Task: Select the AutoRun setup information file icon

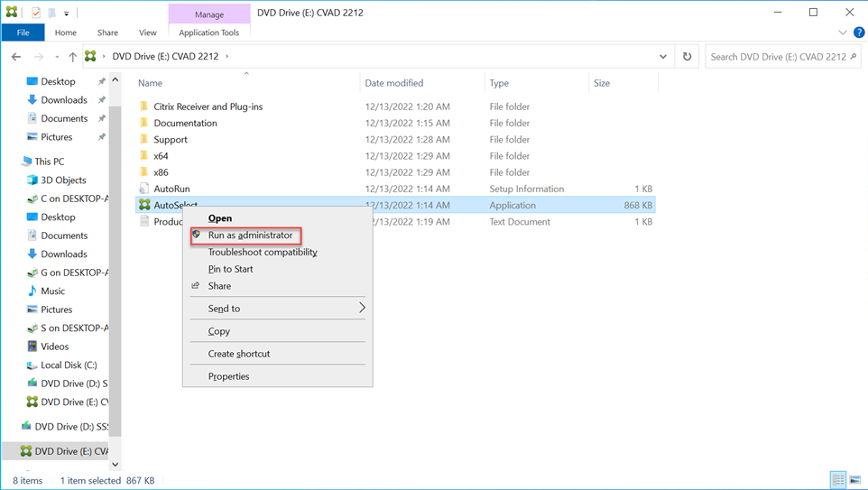Action: click(144, 189)
